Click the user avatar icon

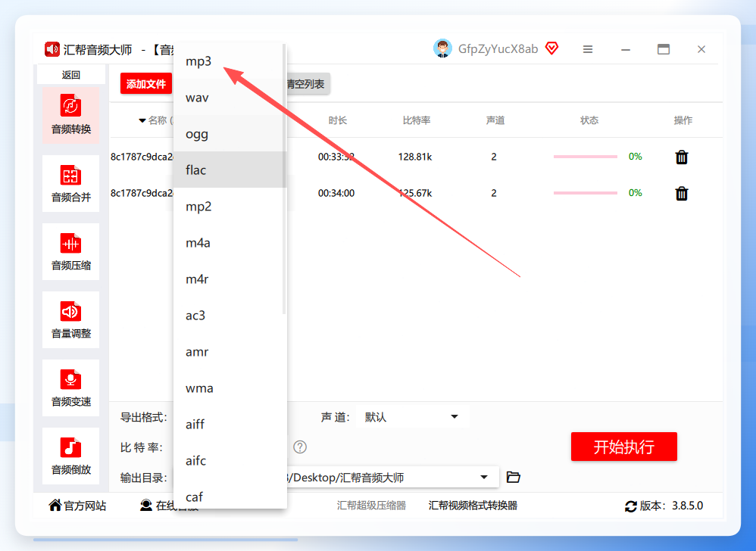pyautogui.click(x=442, y=48)
